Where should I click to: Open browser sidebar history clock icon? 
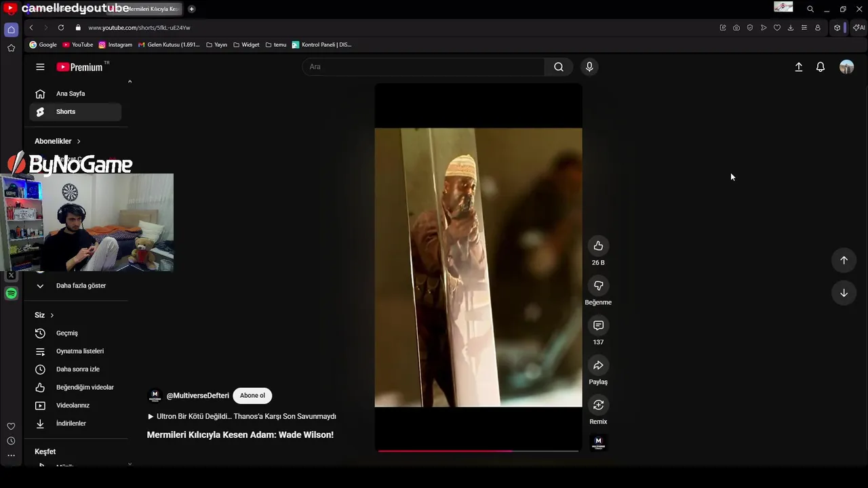point(11,441)
